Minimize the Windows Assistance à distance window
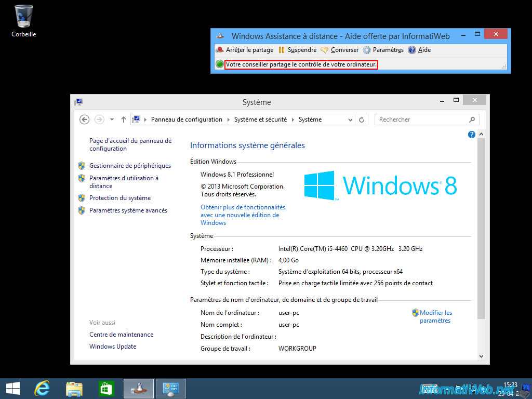The width and height of the screenshot is (532, 399). (x=463, y=35)
